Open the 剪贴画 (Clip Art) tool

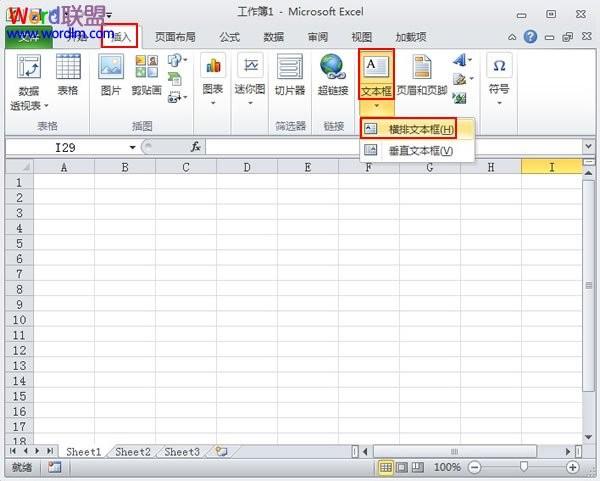[x=146, y=75]
